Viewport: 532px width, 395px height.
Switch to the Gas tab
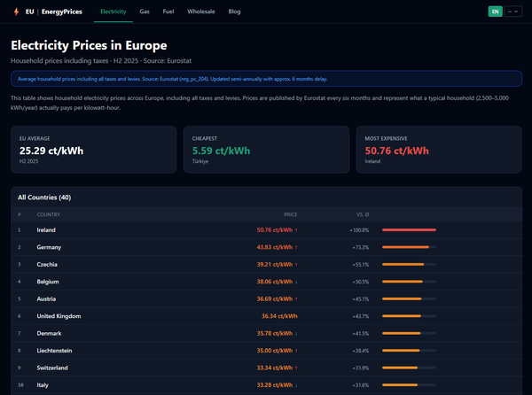click(145, 12)
